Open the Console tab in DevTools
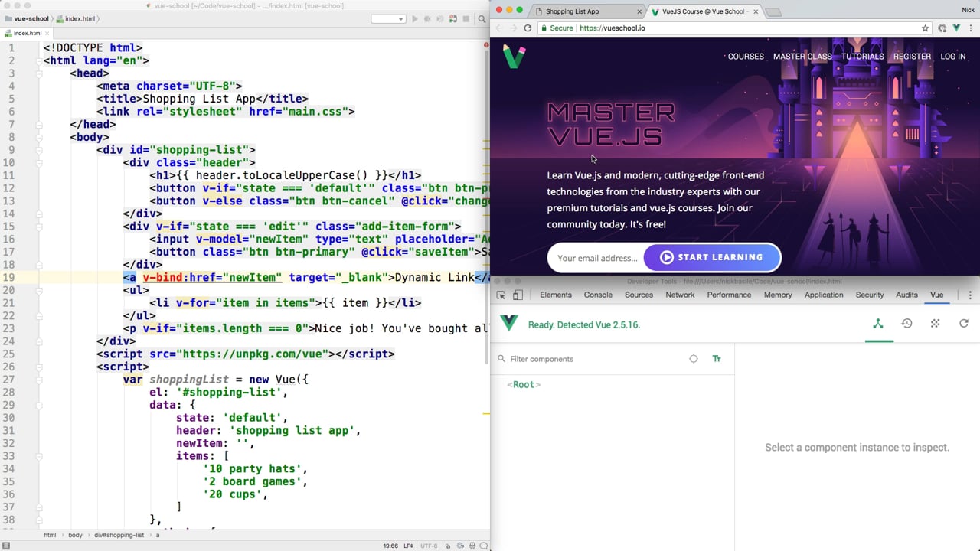Viewport: 980px width, 551px height. click(598, 295)
